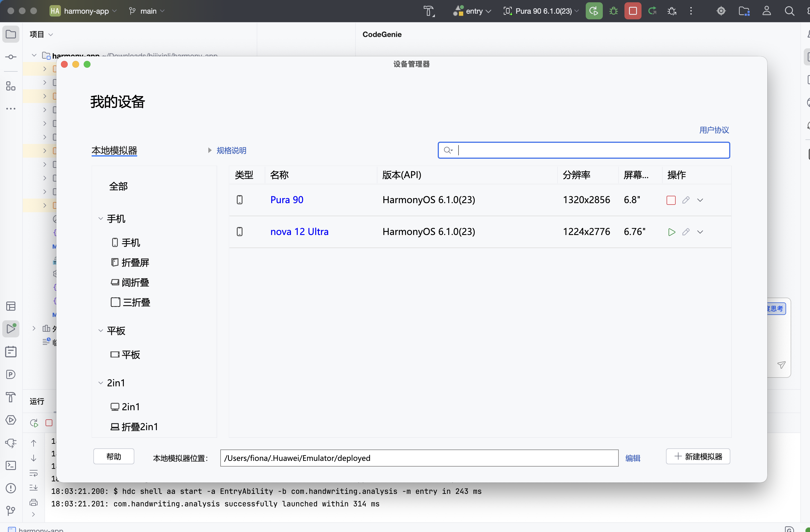The image size is (810, 532).
Task: Click the user account icon
Action: click(x=766, y=11)
